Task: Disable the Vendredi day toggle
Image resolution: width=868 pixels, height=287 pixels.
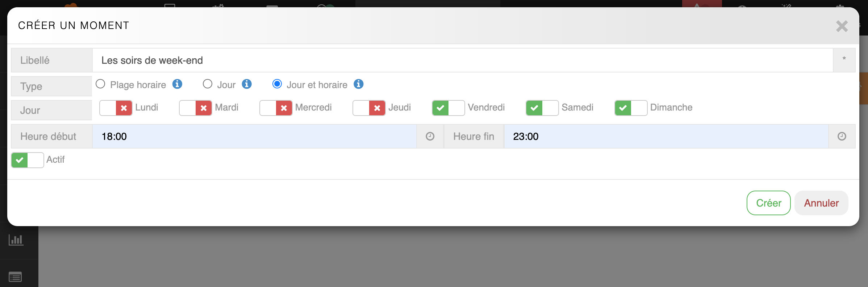Action: coord(448,108)
